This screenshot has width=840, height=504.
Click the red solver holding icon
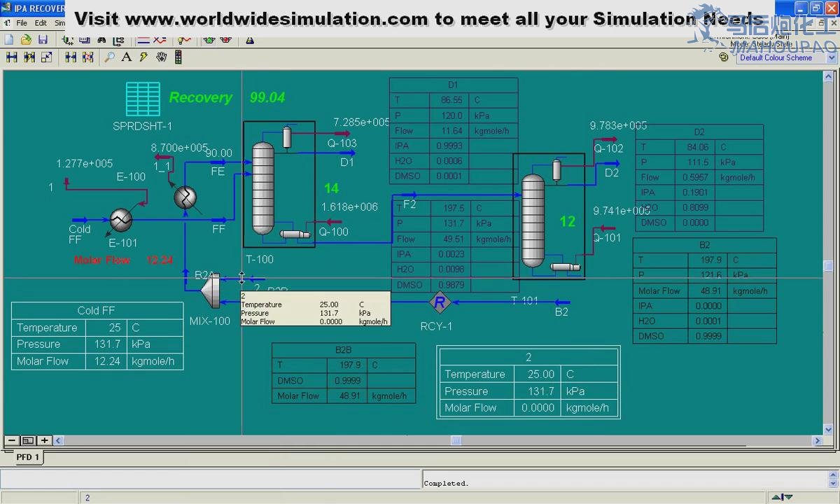coord(225,40)
